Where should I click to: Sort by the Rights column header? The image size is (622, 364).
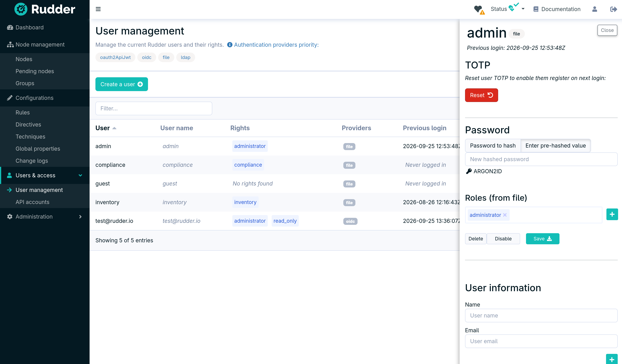pos(240,128)
